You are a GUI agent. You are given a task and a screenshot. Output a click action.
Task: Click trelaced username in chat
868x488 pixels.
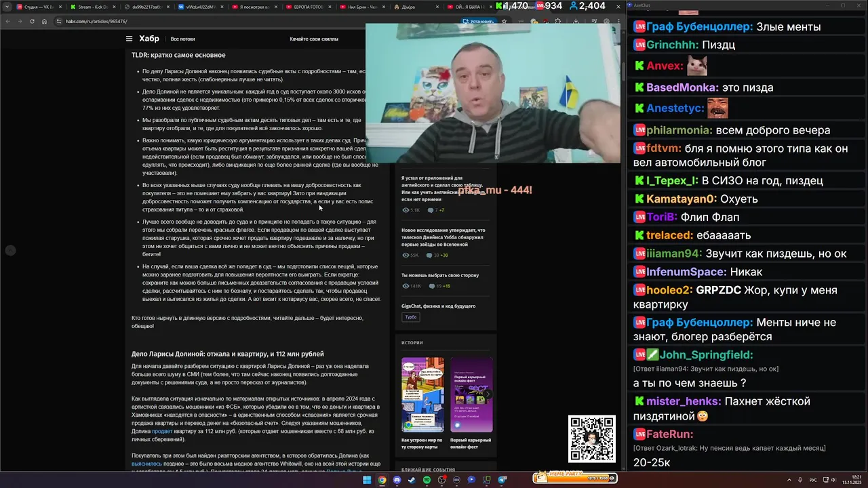pyautogui.click(x=669, y=235)
